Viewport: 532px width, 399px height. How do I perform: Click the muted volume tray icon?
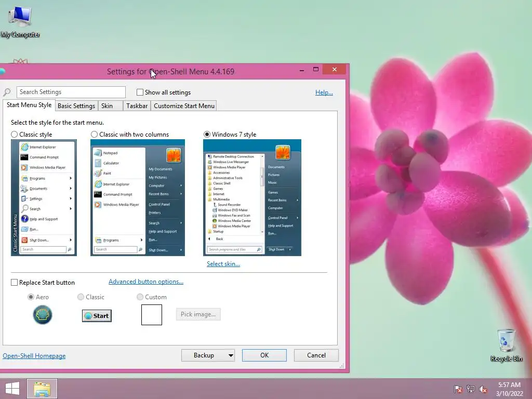tap(483, 389)
